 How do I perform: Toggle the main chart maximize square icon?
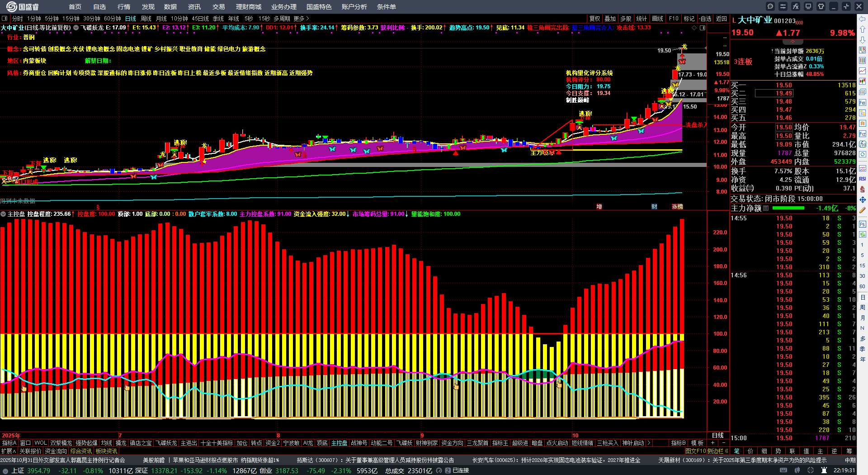[703, 28]
